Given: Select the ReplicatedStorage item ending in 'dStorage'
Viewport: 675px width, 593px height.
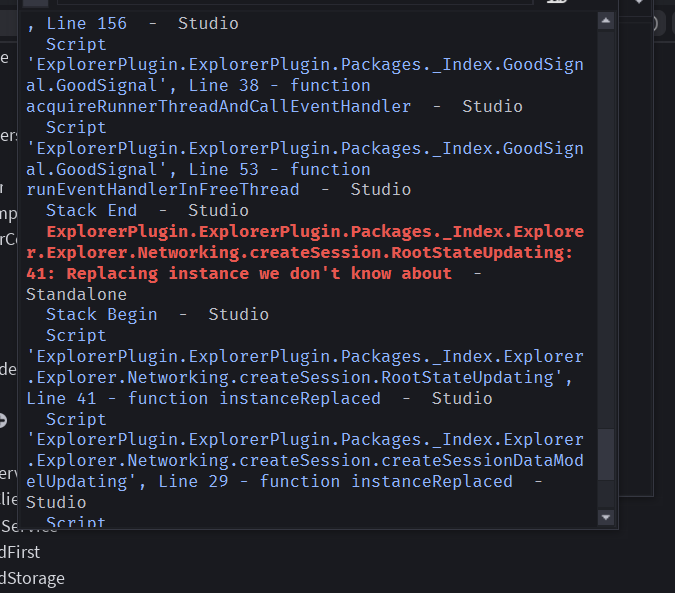Looking at the screenshot, I should click(x=32, y=578).
